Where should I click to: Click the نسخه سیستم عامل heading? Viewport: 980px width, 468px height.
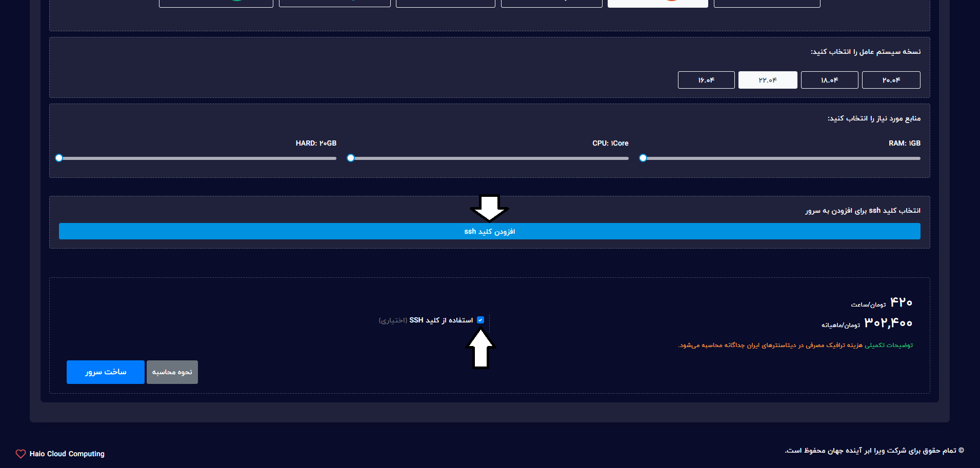coord(866,52)
